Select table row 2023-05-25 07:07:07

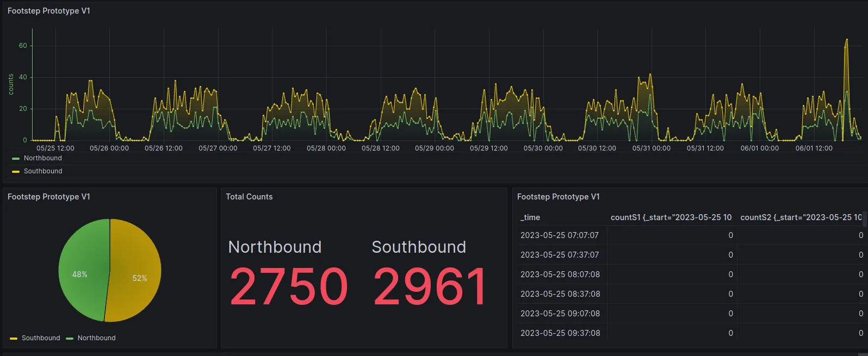coord(691,235)
